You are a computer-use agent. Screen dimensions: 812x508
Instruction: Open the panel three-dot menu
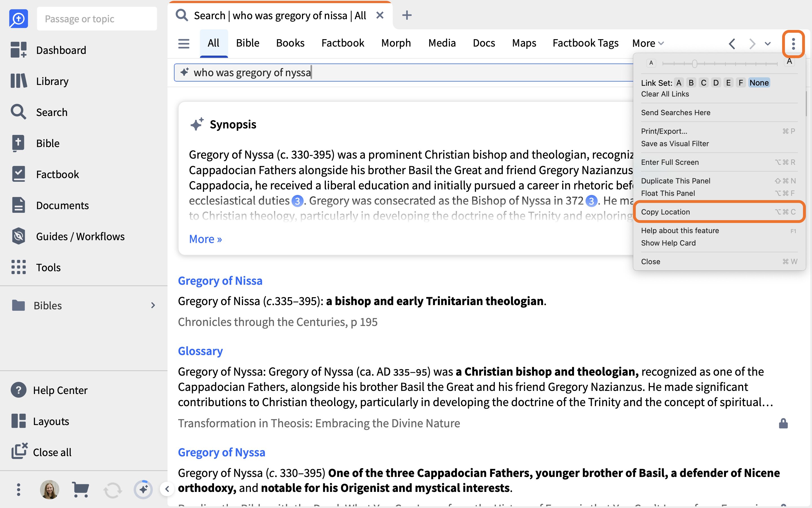click(793, 44)
